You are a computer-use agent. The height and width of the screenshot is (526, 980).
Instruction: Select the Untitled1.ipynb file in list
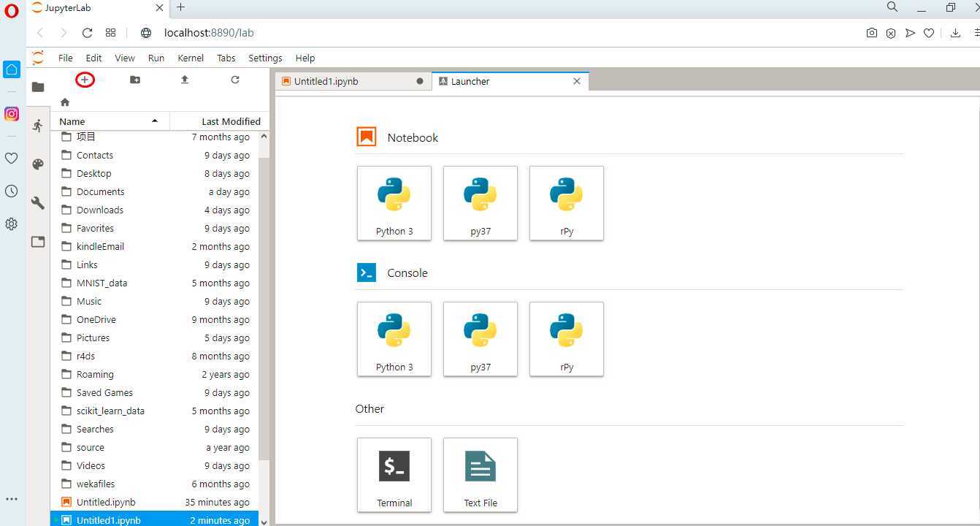click(x=155, y=519)
